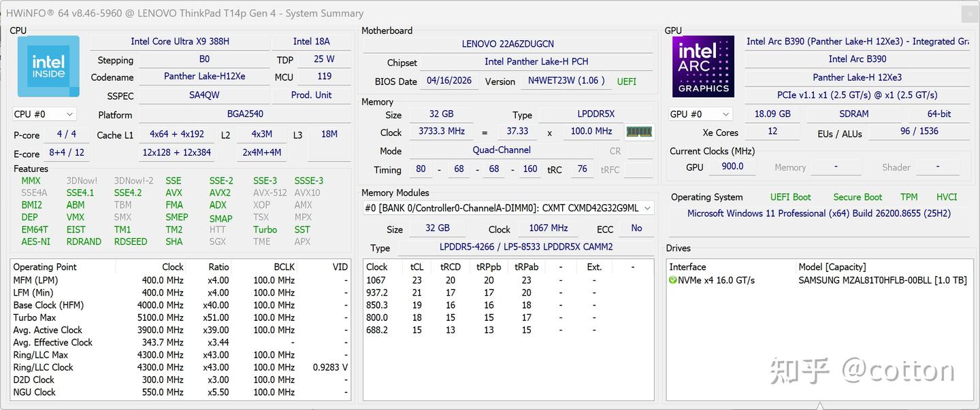Click the Stepping B0 value
The image size is (980, 410).
tap(204, 59)
